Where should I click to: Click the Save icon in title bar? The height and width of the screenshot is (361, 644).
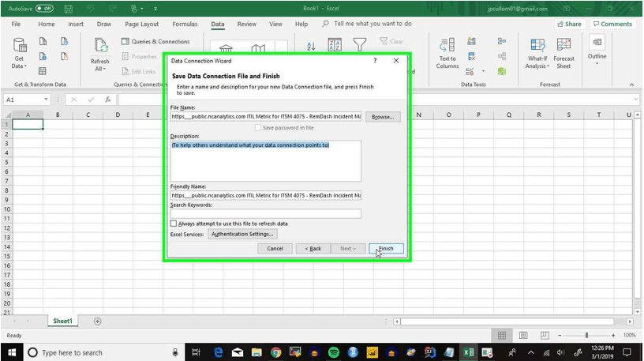pos(69,9)
